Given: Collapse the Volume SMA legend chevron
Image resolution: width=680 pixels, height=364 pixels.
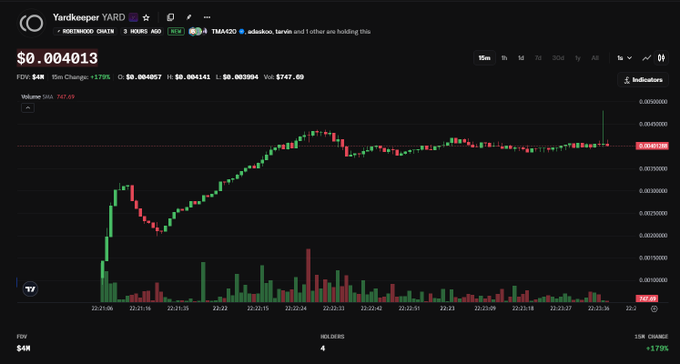Looking at the screenshot, I should (x=28, y=108).
